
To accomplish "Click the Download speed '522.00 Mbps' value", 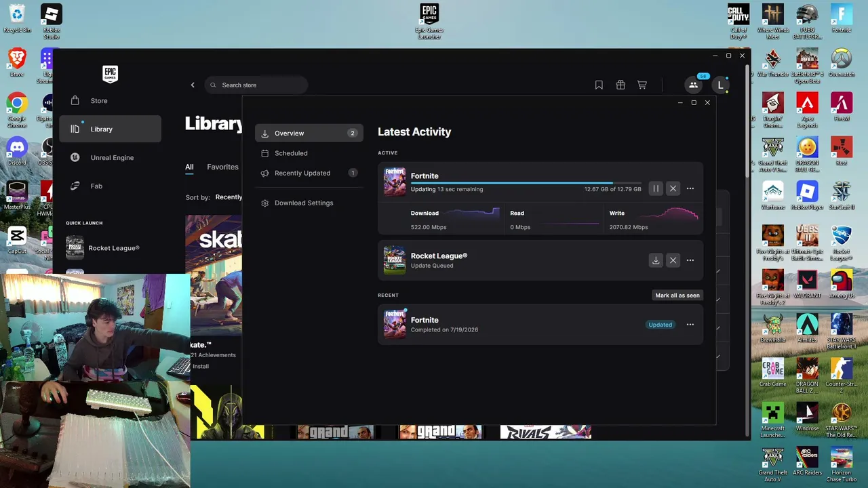I will pos(429,227).
